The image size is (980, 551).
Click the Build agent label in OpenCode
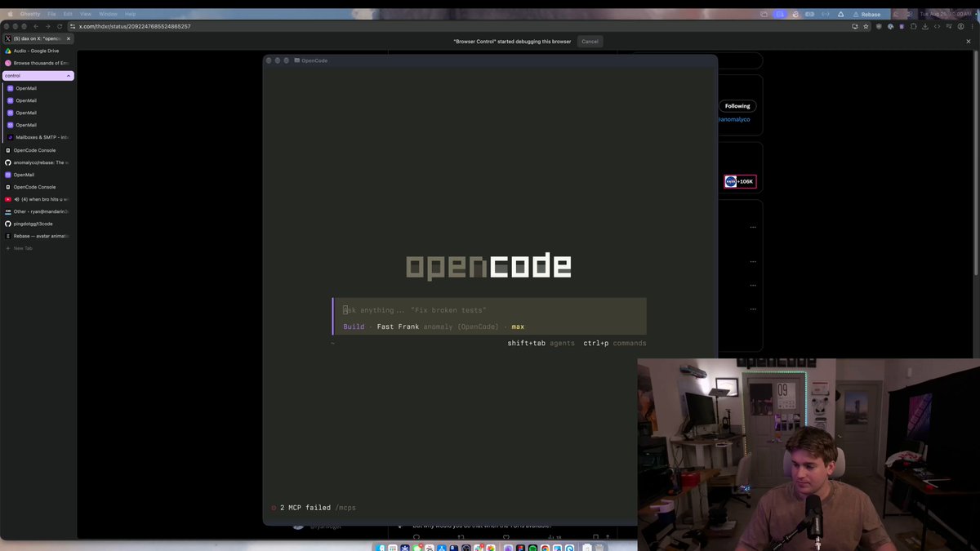(x=354, y=327)
